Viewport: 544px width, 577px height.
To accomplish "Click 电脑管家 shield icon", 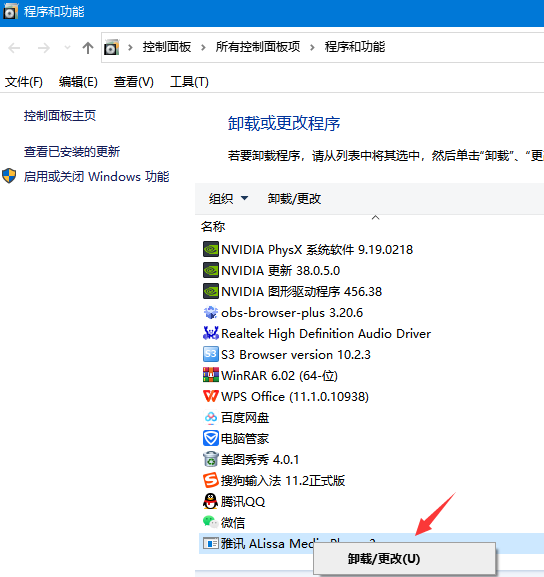I will point(211,438).
